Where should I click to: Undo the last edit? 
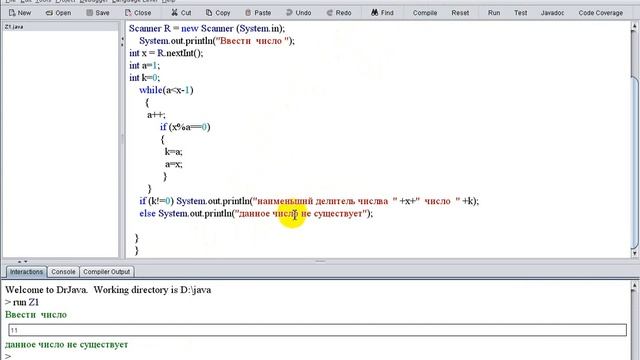point(299,13)
